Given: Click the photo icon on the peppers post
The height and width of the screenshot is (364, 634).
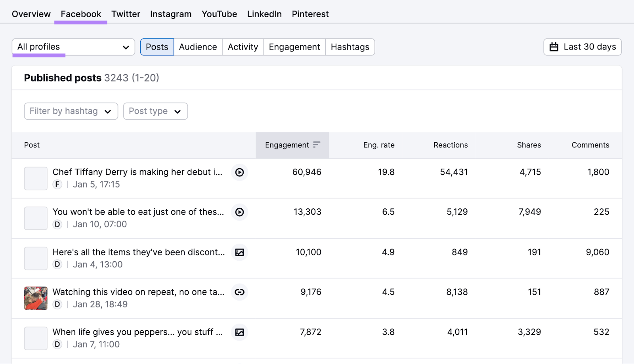Looking at the screenshot, I should [x=239, y=332].
